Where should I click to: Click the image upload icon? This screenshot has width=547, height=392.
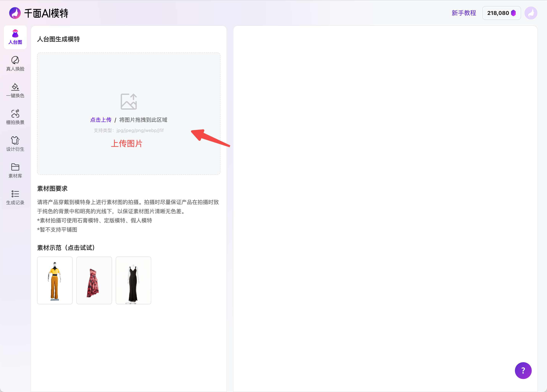(129, 102)
